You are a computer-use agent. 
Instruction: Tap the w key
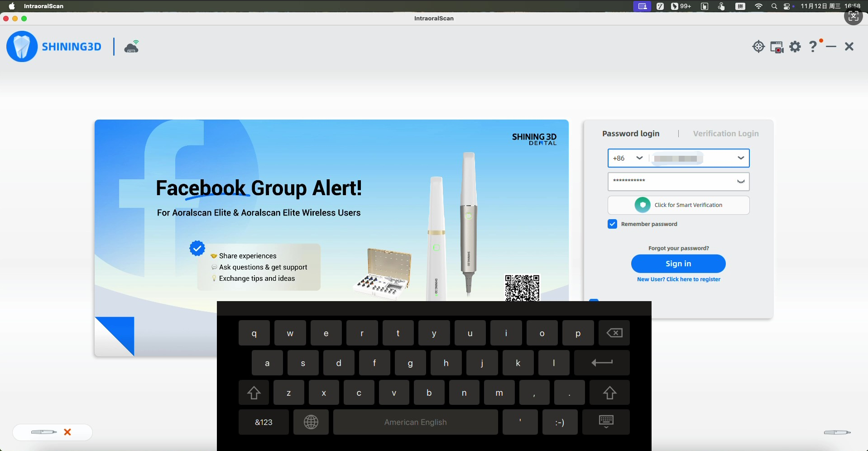(x=290, y=333)
